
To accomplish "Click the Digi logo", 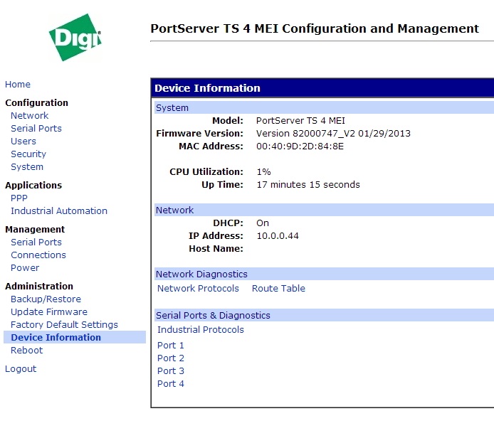I will [75, 37].
